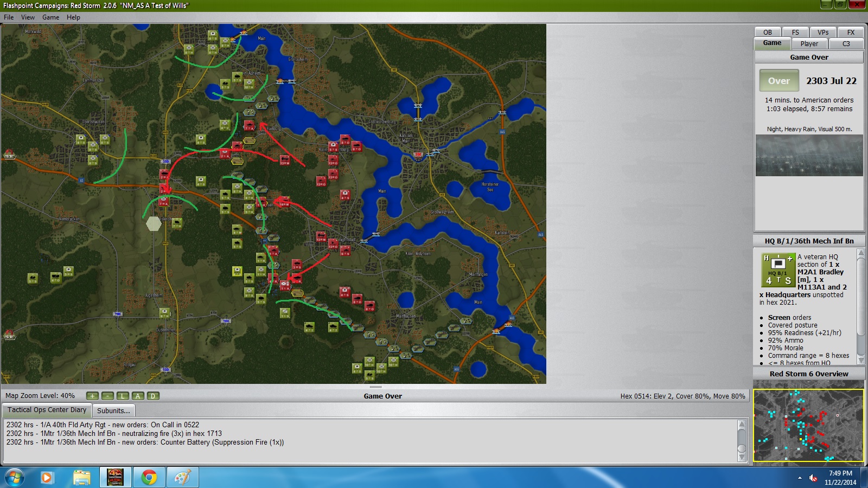
Task: Open the Help menu
Action: (73, 17)
